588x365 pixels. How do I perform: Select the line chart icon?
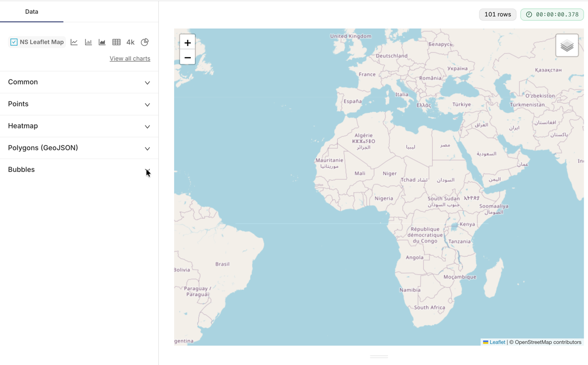coord(74,42)
